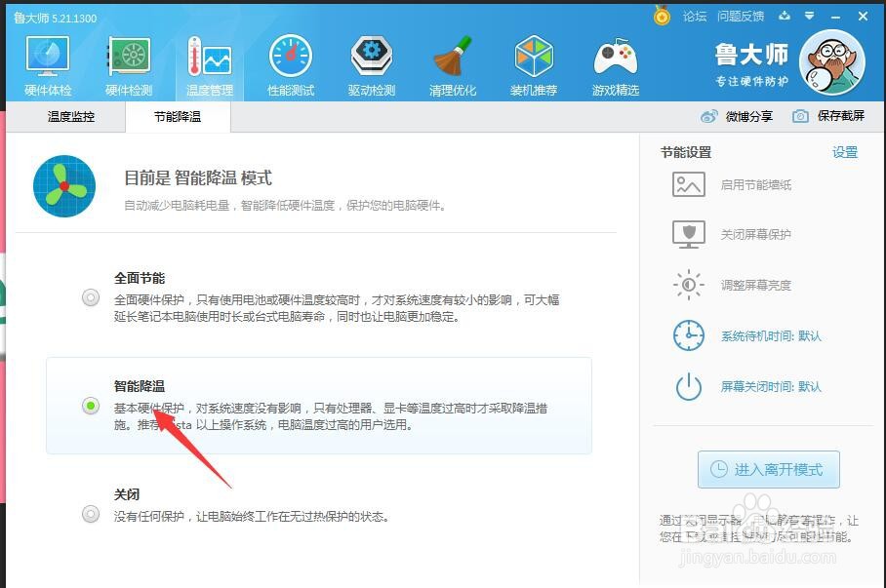Image resolution: width=886 pixels, height=588 pixels.
Task: Click the download tray icon in title bar
Action: 785,16
